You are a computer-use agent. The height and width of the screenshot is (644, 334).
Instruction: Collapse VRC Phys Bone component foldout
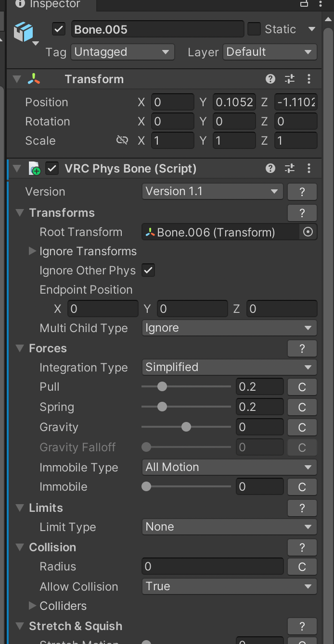[x=17, y=169]
